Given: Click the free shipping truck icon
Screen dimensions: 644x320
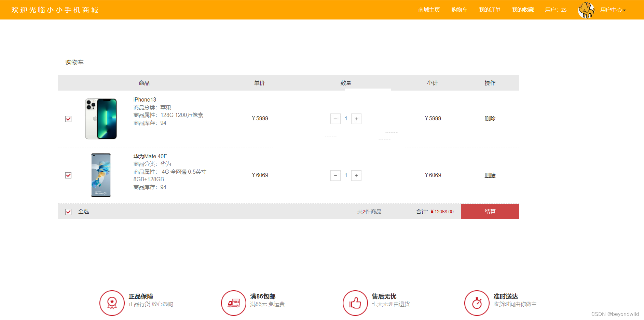Looking at the screenshot, I should point(234,303).
